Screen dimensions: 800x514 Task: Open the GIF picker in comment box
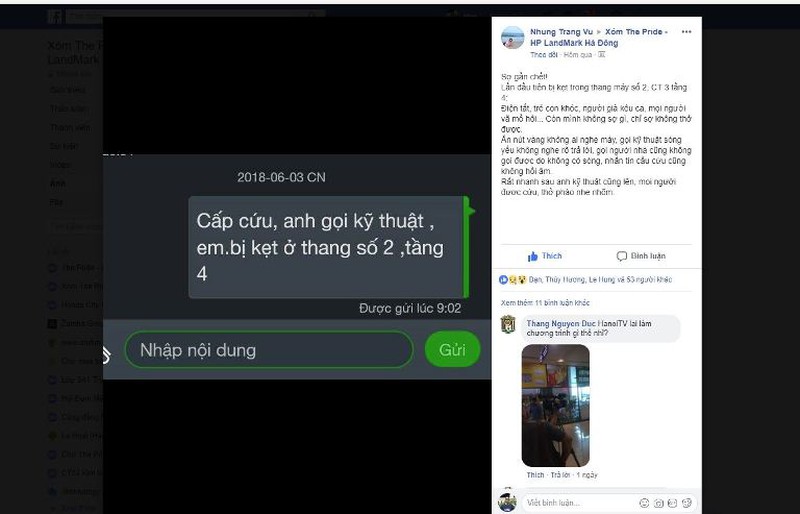(672, 503)
